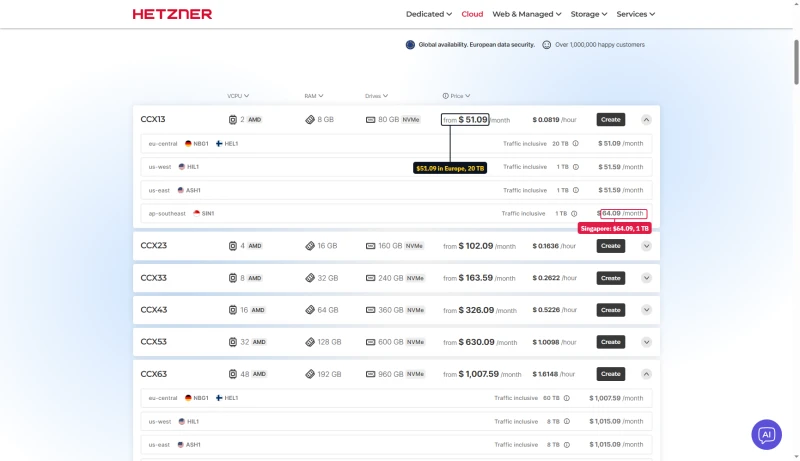The width and height of the screenshot is (800, 461).
Task: Click the info icon next to 20 TB traffic
Action: 576,143
